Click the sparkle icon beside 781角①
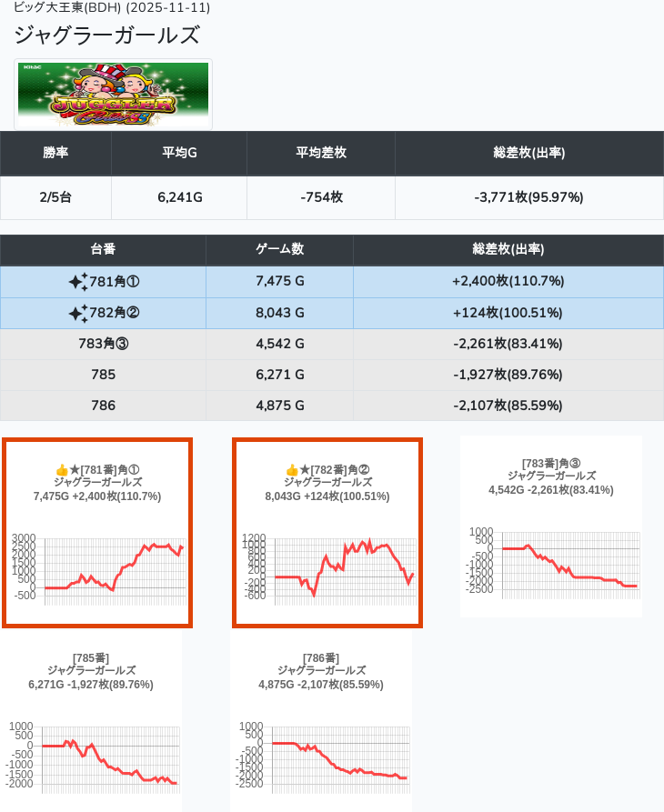This screenshot has height=812, width=664. coord(77,282)
